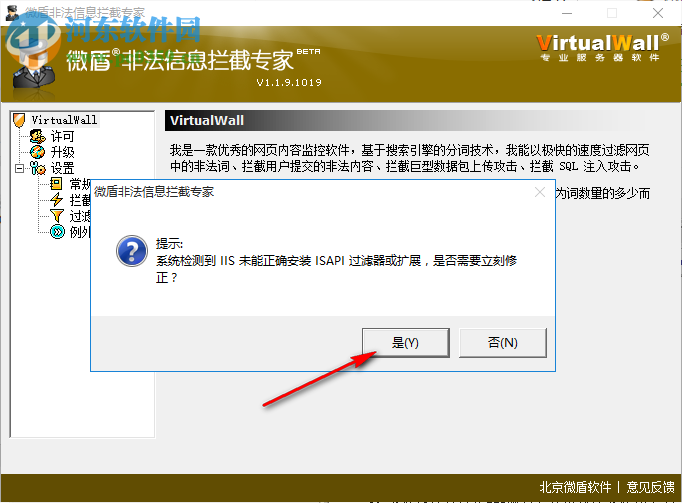This screenshot has width=682, height=503.
Task: Click the 拦截 lightning bolt icon
Action: point(56,200)
